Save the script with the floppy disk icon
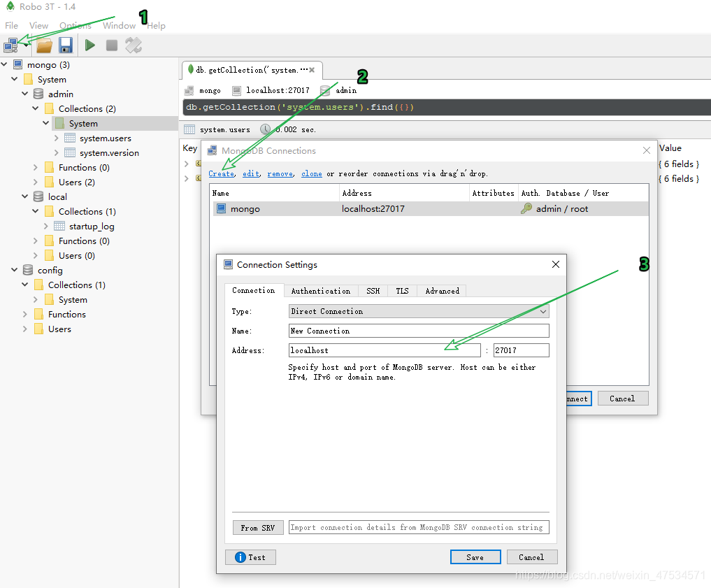 click(x=66, y=45)
